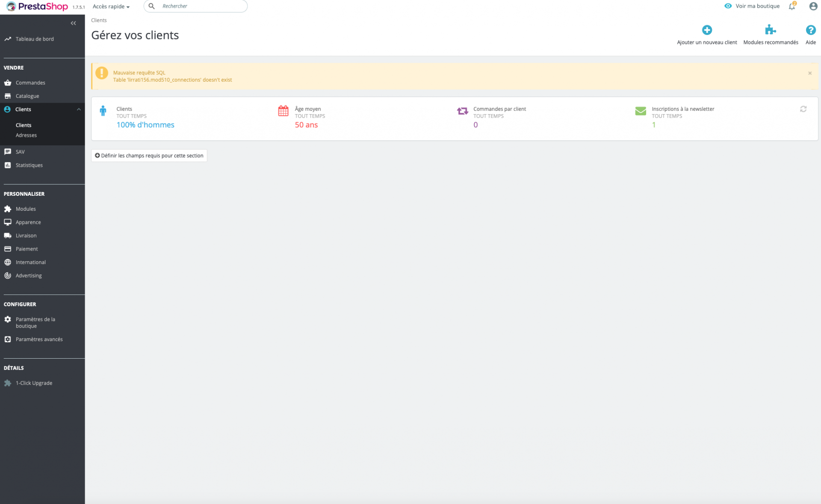Screen dimensions: 821x504
Task: Click the Ajouter un nouveau client plus icon
Action: click(x=707, y=30)
